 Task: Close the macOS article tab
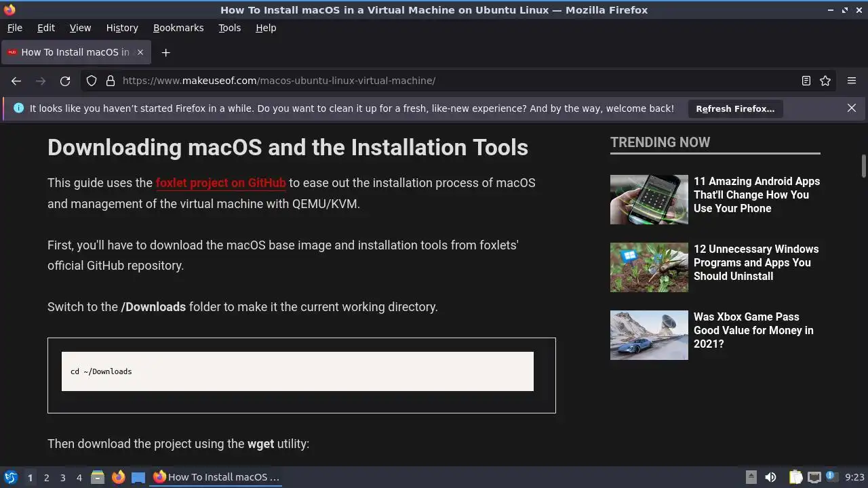tap(140, 52)
